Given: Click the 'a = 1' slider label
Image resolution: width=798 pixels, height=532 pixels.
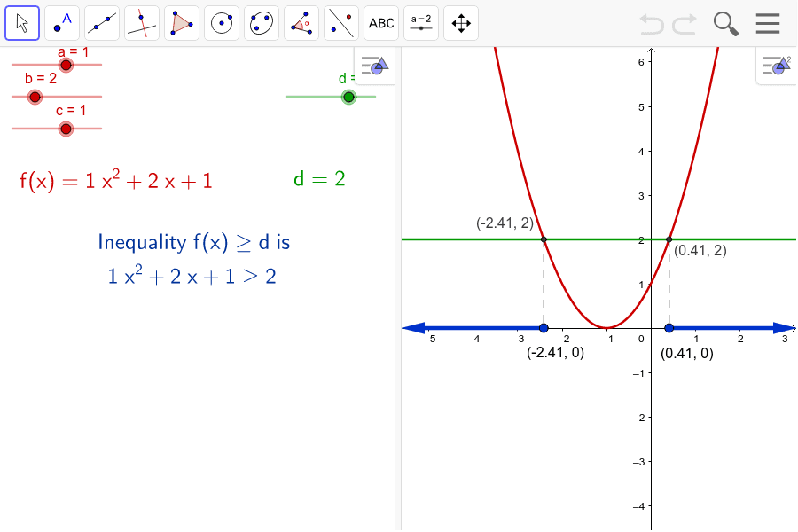Looking at the screenshot, I should tap(73, 52).
